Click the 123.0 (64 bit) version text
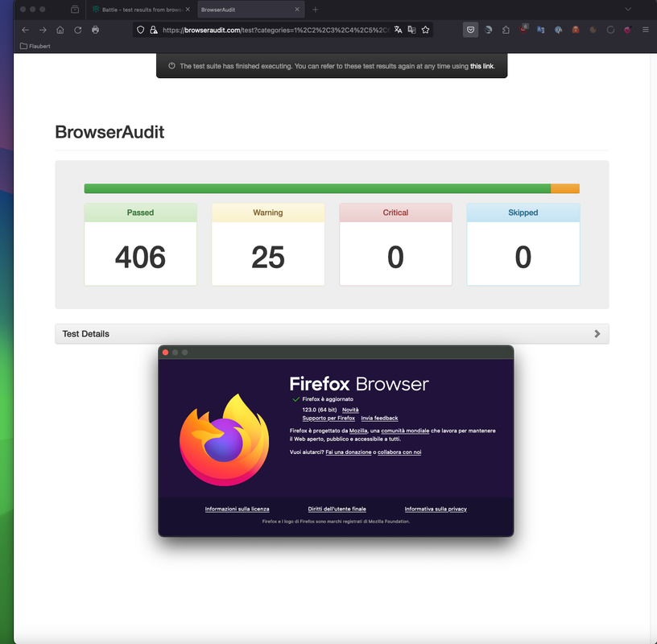The image size is (657, 644). 320,410
